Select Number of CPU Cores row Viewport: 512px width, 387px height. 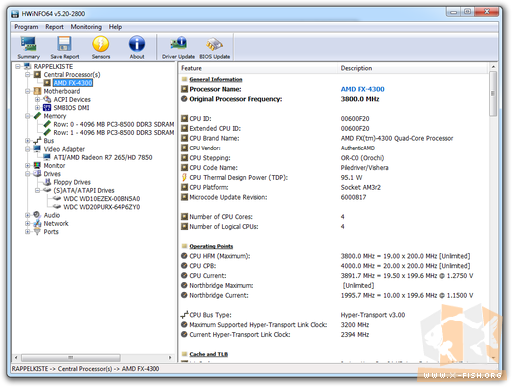(333, 217)
